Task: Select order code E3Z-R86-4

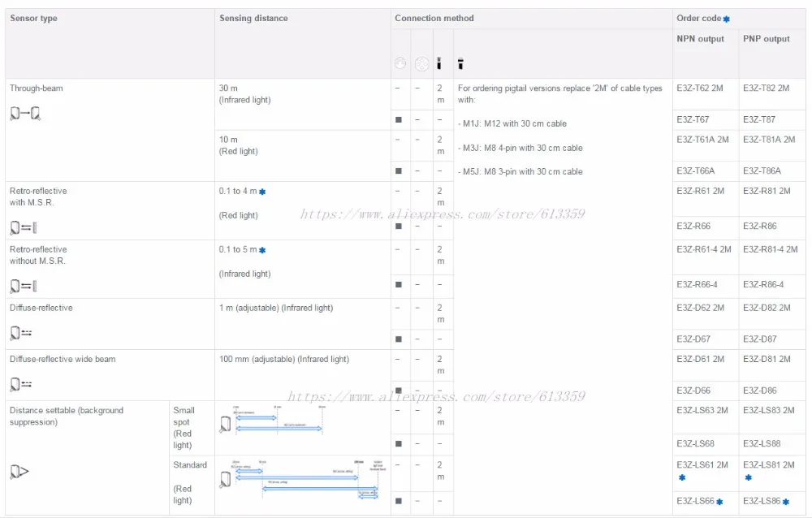Action: point(763,285)
